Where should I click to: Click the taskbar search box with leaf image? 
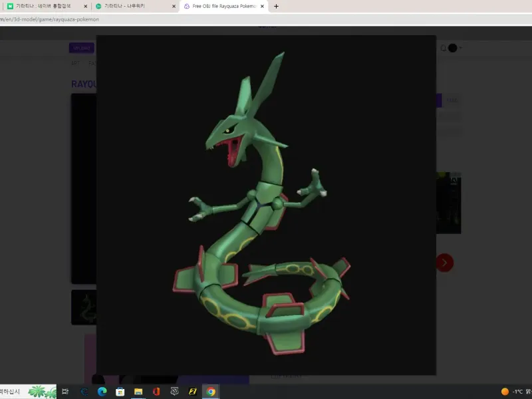(28, 392)
